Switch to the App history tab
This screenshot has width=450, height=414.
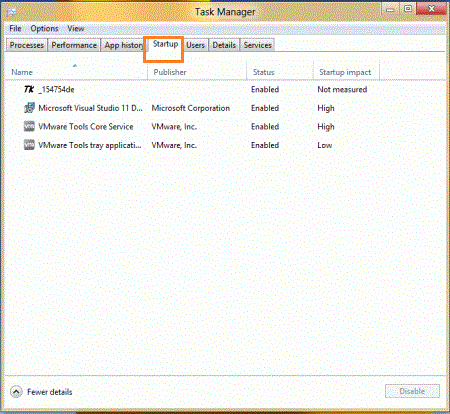pos(123,45)
